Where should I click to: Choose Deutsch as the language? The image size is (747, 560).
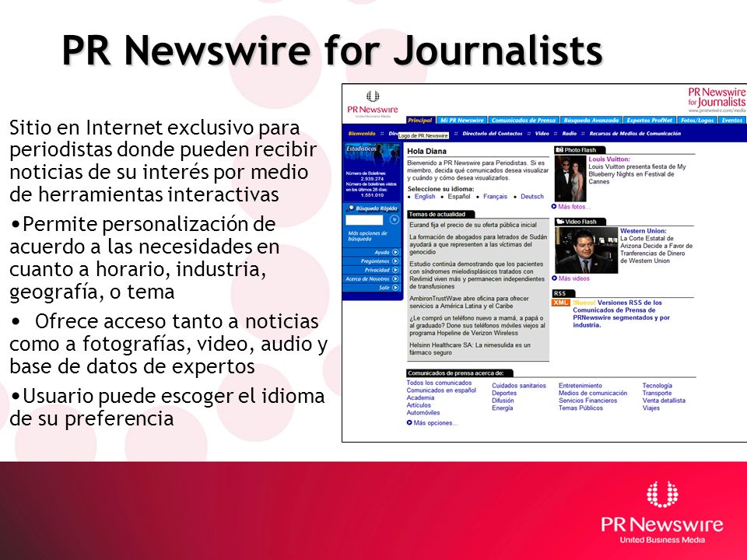click(532, 197)
